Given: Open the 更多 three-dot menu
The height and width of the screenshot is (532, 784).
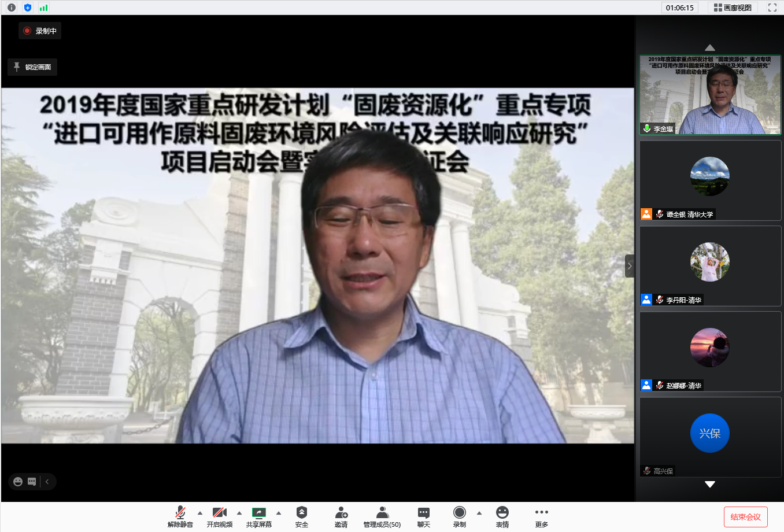Looking at the screenshot, I should coord(541,513).
